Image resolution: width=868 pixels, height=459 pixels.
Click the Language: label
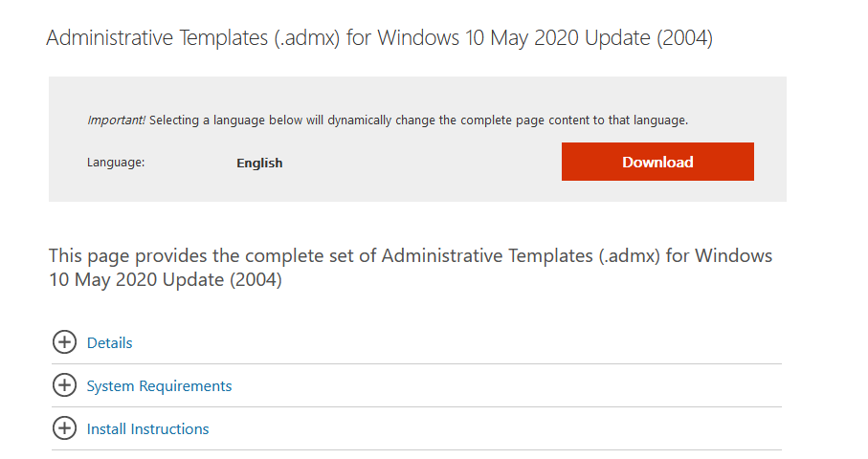[116, 163]
